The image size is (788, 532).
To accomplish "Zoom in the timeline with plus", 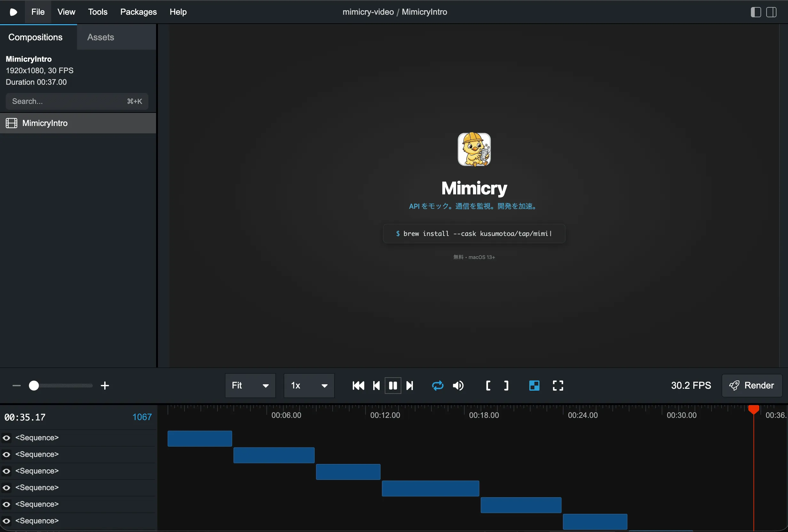I will 105,386.
